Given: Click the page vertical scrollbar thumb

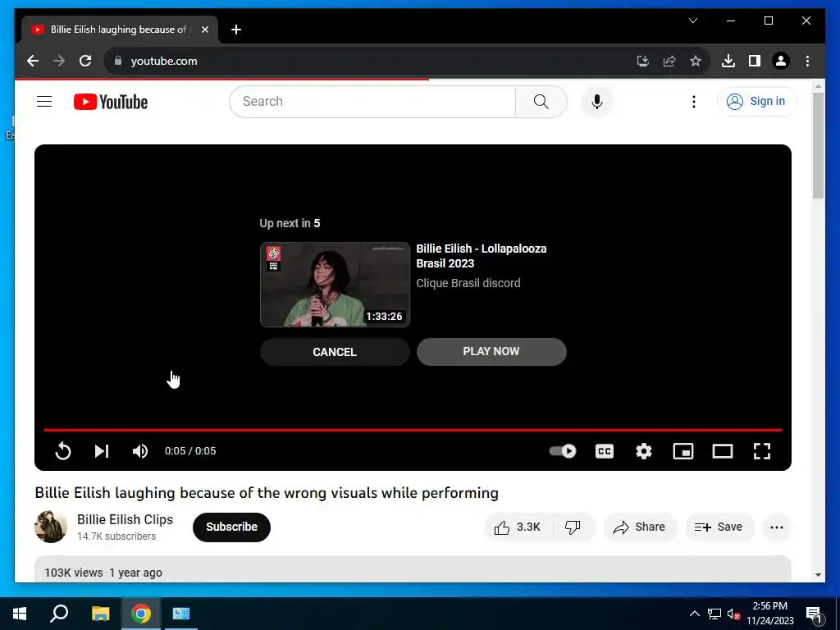Looking at the screenshot, I should [818, 146].
